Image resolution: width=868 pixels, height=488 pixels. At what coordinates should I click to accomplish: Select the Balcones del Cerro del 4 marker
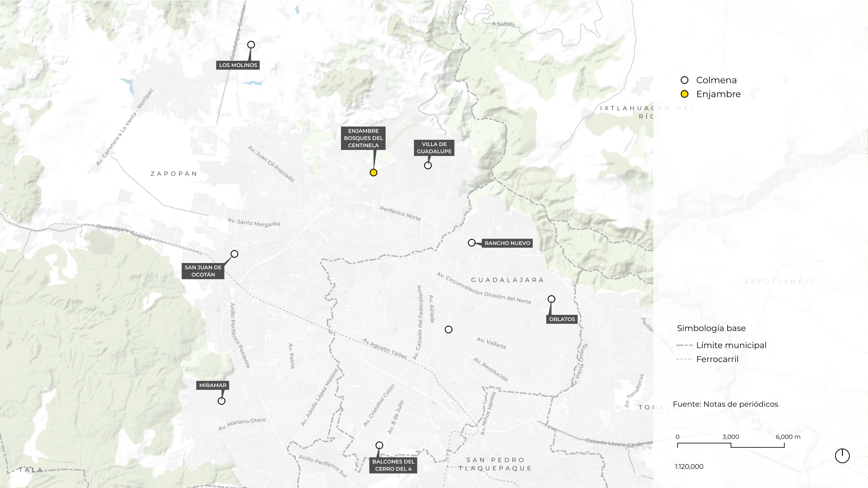click(x=379, y=445)
